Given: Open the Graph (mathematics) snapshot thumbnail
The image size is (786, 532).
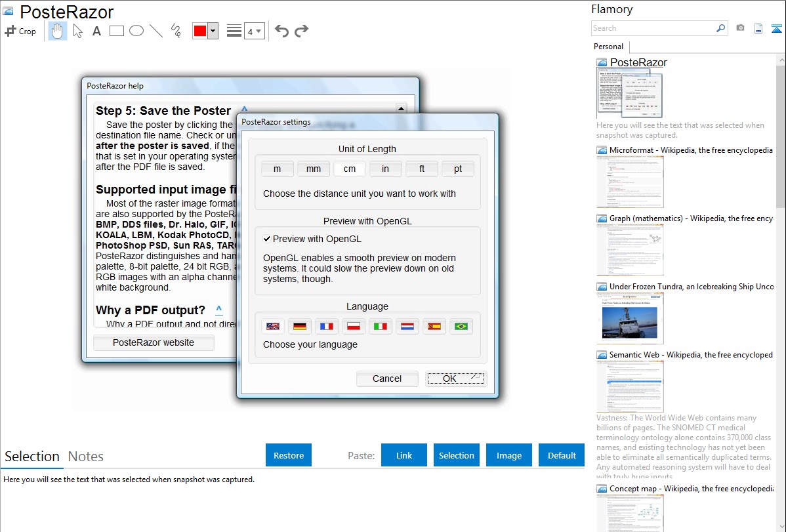Looking at the screenshot, I should click(630, 250).
